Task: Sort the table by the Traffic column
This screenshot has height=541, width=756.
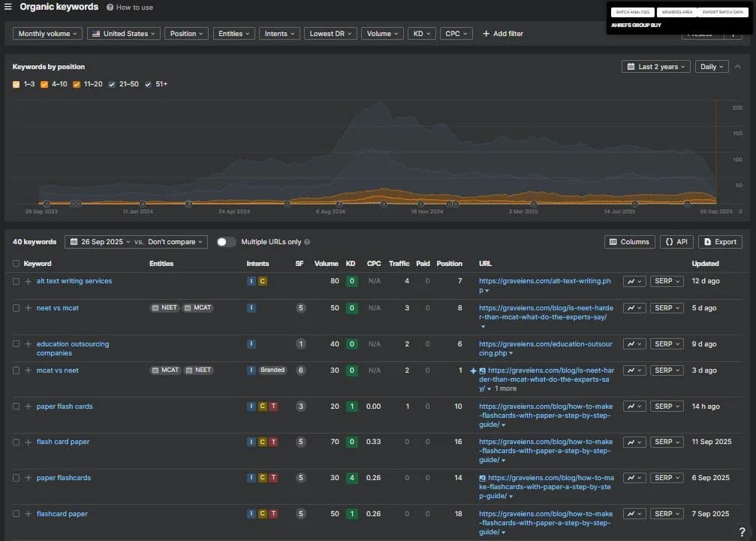Action: click(x=399, y=264)
